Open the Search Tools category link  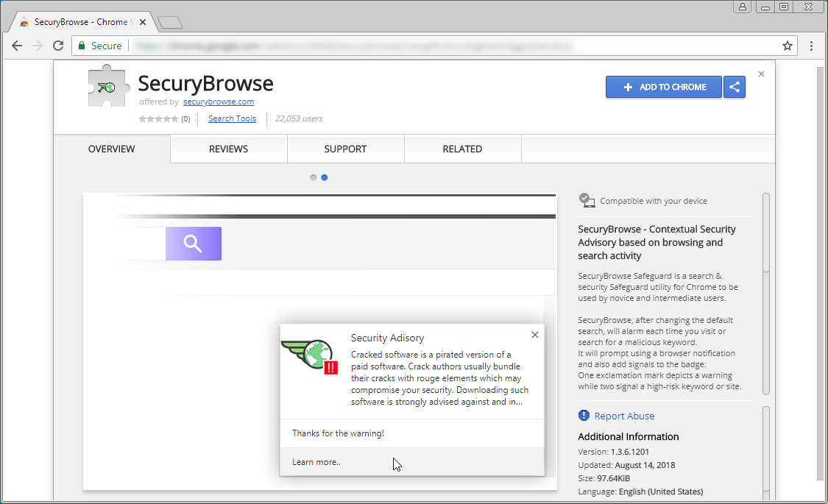pyautogui.click(x=232, y=118)
